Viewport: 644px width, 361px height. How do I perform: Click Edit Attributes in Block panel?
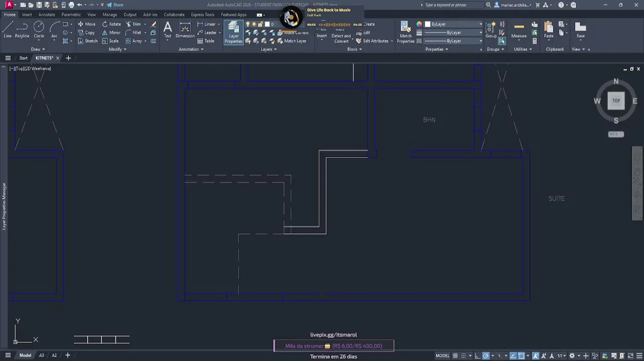[x=372, y=41]
